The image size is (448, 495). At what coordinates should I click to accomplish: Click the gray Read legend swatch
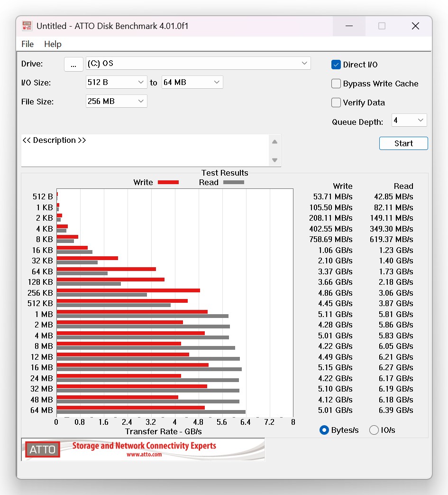tap(234, 182)
